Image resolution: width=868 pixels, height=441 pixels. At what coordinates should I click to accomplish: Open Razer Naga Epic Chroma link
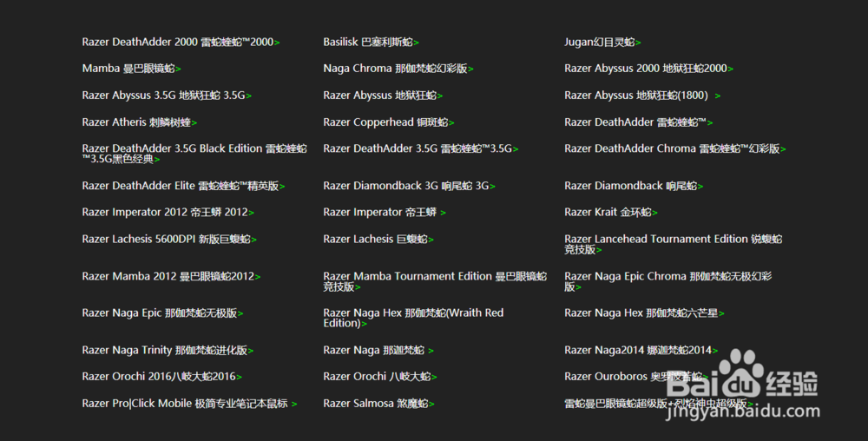pos(668,281)
